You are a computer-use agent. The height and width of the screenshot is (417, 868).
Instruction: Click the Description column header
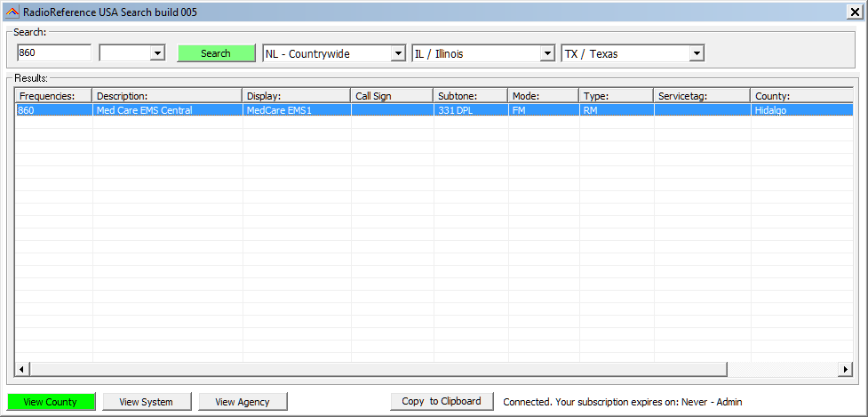167,96
